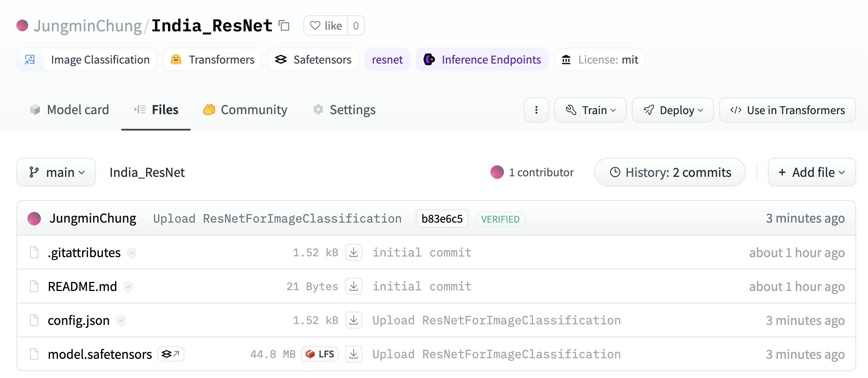
Task: Open commit message Upload ResNetForImageClassification in header row
Action: click(277, 218)
